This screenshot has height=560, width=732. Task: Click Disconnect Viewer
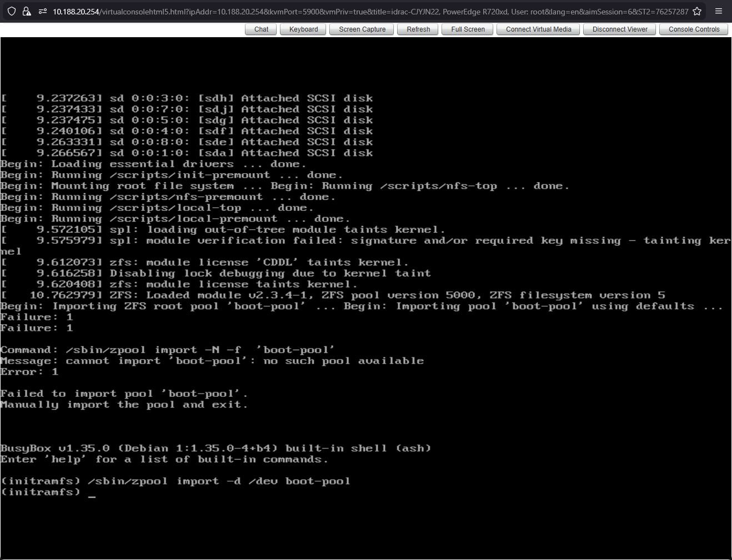620,29
